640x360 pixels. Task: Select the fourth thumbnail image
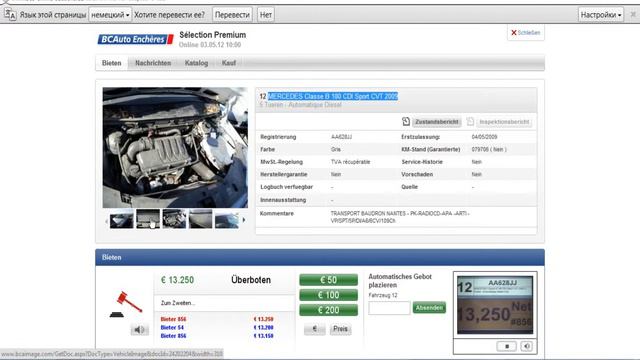200,219
